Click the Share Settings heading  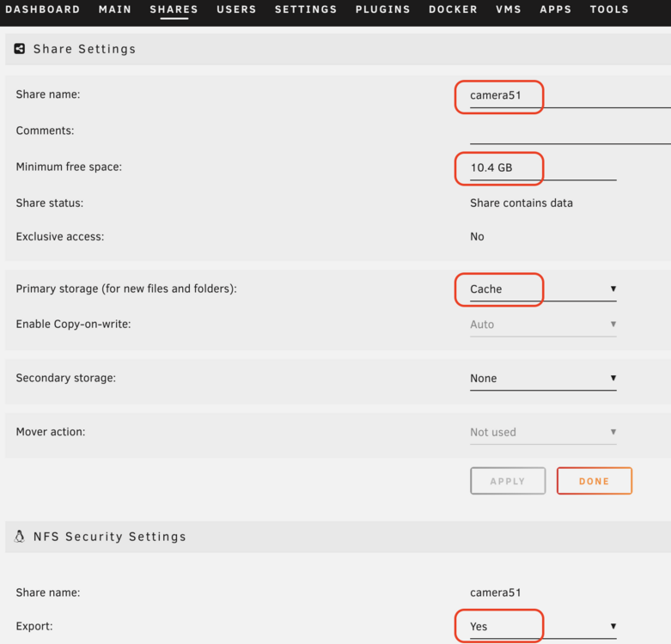point(85,49)
